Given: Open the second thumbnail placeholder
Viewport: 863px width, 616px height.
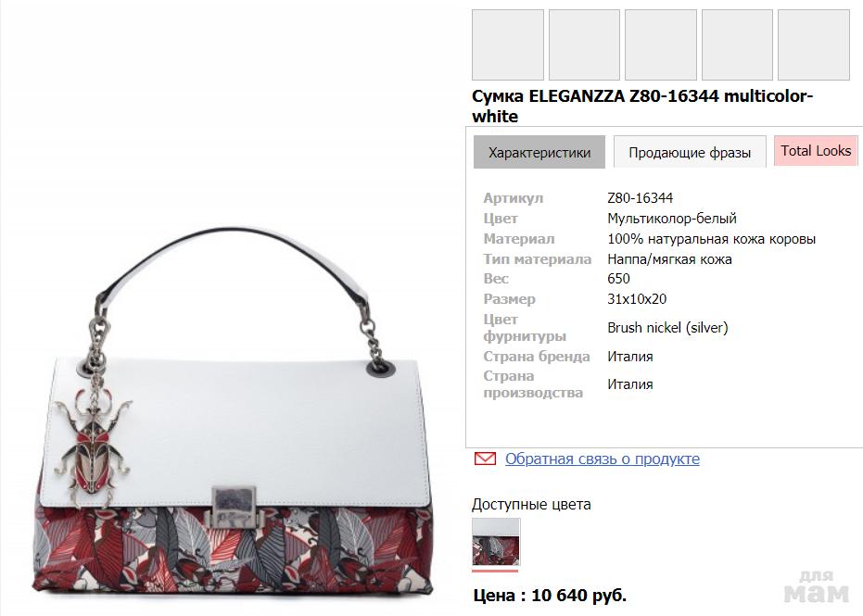Looking at the screenshot, I should [x=584, y=44].
